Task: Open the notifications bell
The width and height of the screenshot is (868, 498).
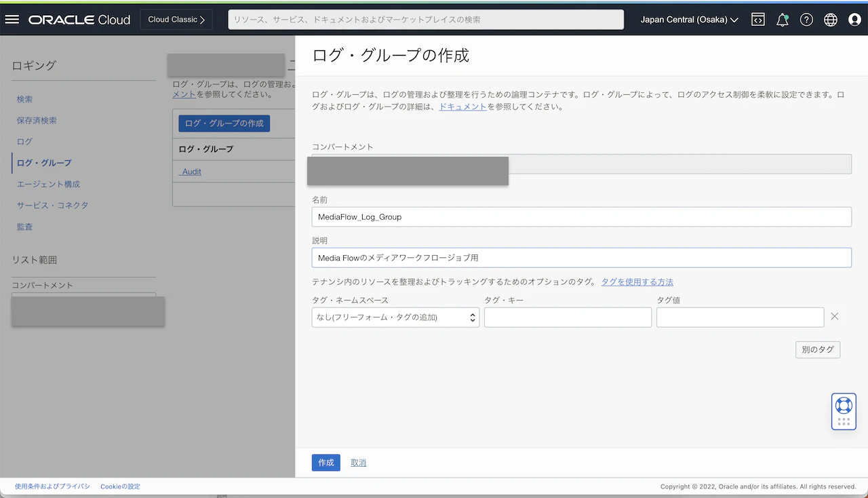Action: (783, 20)
